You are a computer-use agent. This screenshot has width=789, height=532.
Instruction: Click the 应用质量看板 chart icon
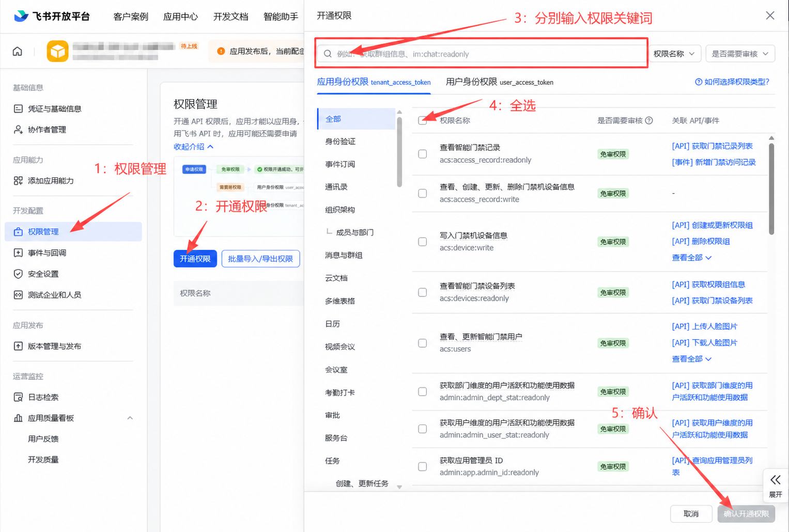tap(18, 418)
